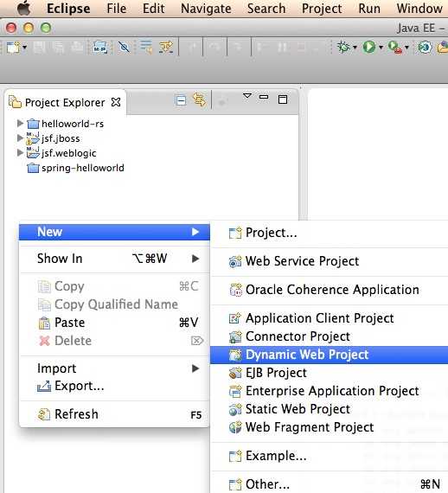Toggle Link with Editor in Project Explorer
This screenshot has width=448, height=493.
[199, 100]
